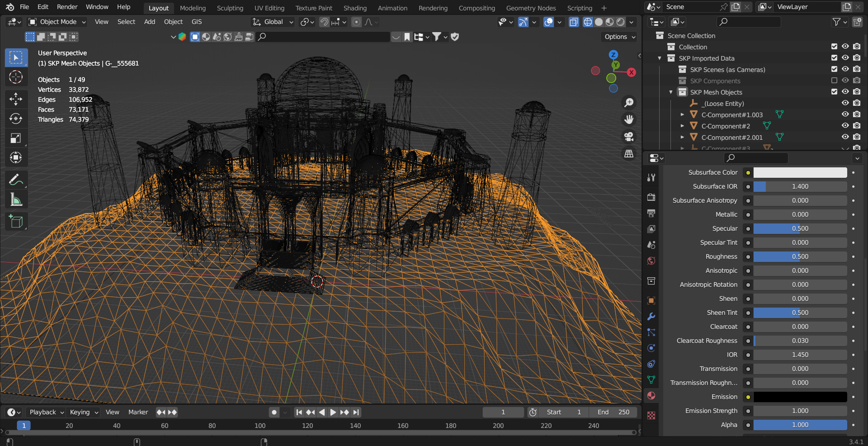Expand C-Component#2.001 tree item
868x446 pixels.
682,137
